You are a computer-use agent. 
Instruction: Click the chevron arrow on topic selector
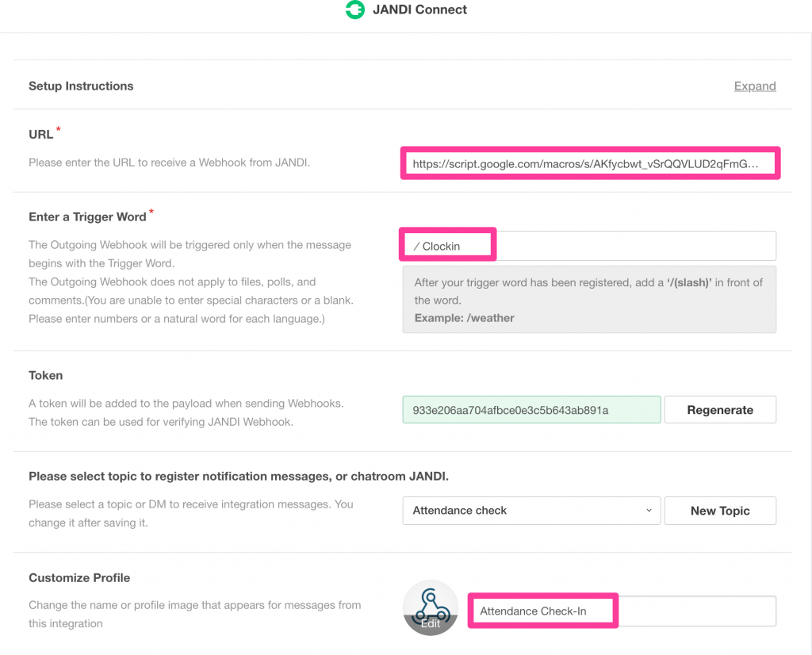click(649, 511)
